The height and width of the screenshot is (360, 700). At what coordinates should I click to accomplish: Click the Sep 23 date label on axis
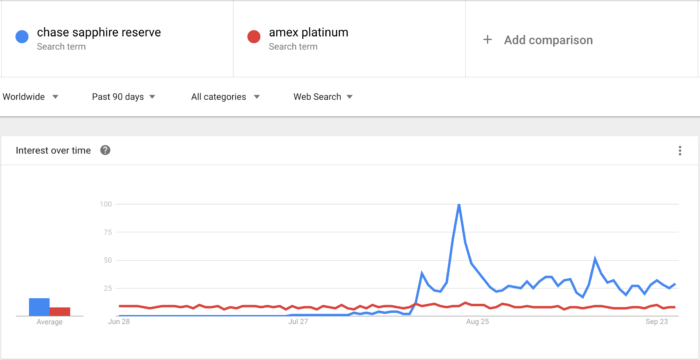[657, 321]
